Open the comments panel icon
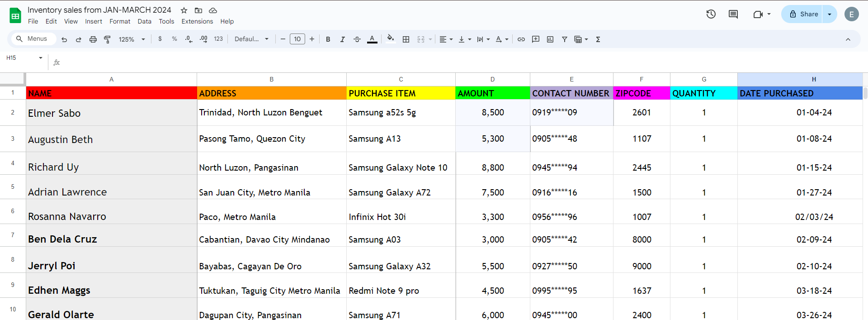Image resolution: width=868 pixels, height=320 pixels. (x=733, y=14)
